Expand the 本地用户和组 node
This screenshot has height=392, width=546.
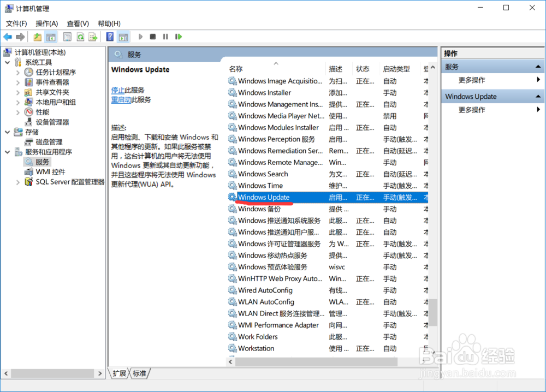18,102
